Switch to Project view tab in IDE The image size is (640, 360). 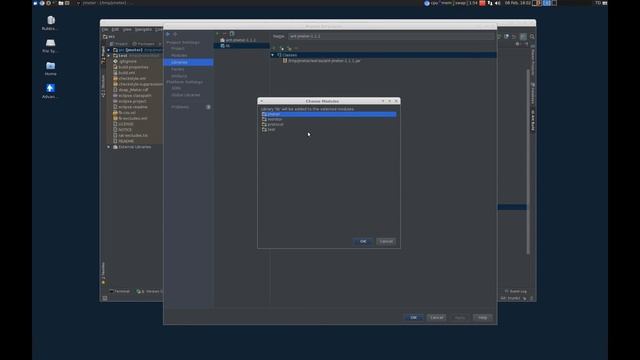click(x=119, y=44)
